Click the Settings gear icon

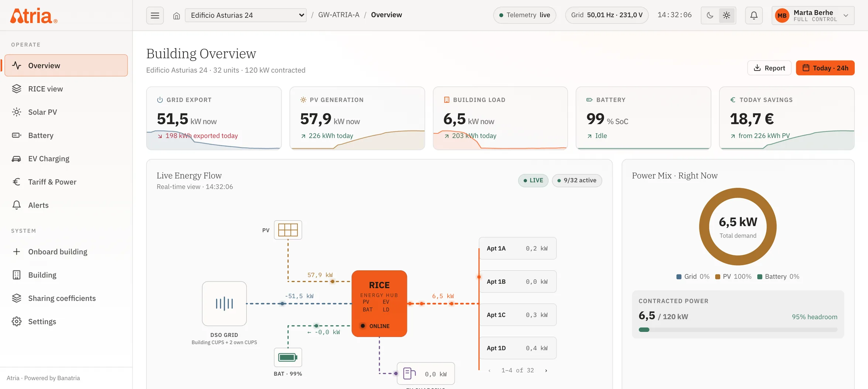[x=16, y=321]
